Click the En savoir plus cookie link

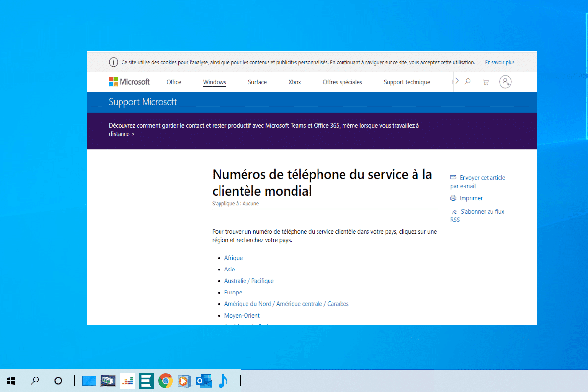point(499,63)
